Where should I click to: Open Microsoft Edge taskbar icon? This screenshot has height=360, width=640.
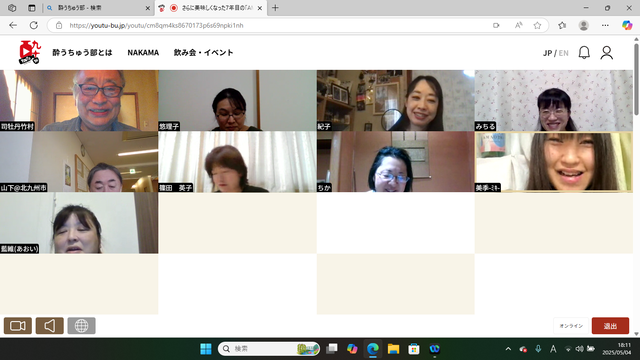coord(373,349)
